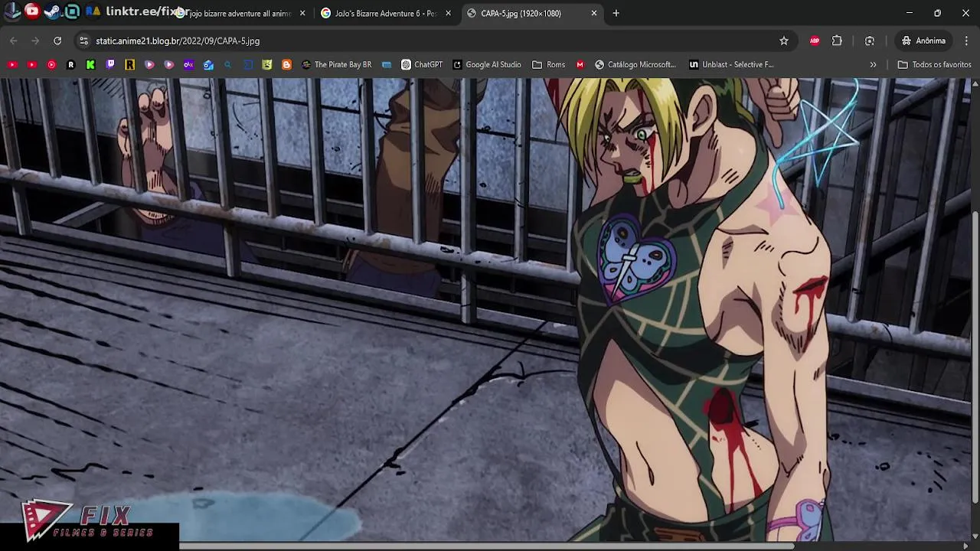This screenshot has width=980, height=551.
Task: Open site information icon beside the URL
Action: [x=83, y=41]
